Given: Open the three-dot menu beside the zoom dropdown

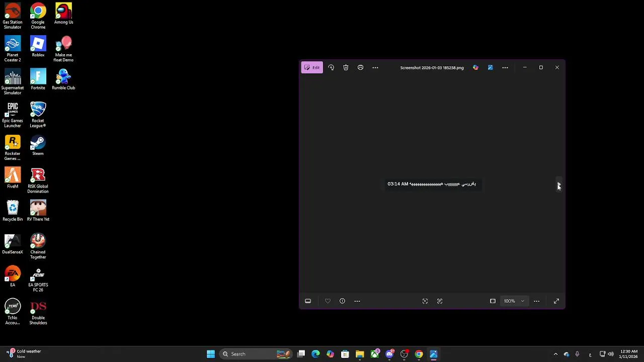Looking at the screenshot, I should click(x=536, y=301).
